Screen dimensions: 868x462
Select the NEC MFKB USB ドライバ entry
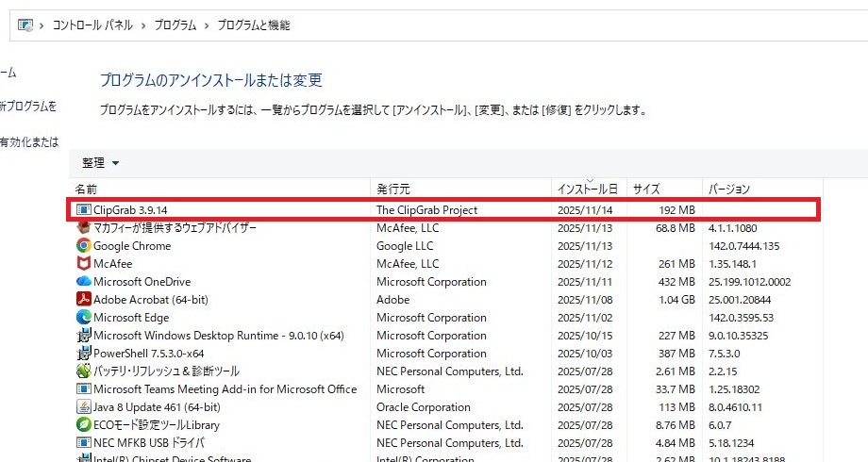point(149,443)
